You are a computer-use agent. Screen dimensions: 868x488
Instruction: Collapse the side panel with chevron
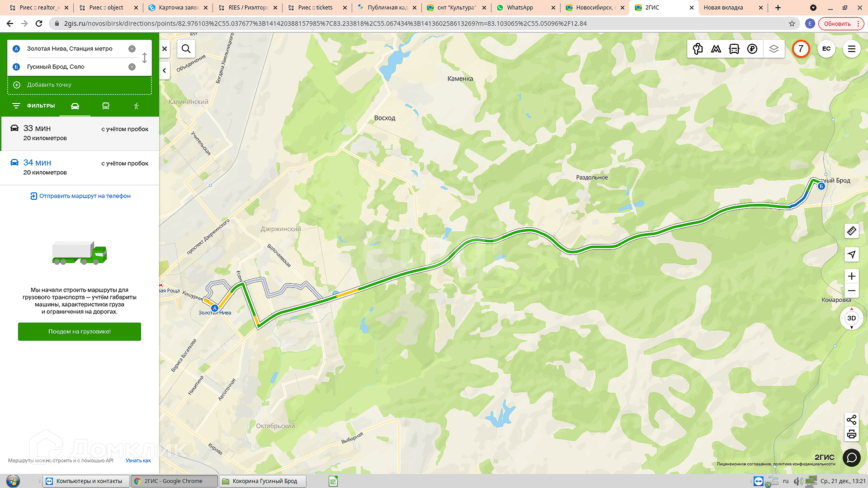tap(165, 70)
